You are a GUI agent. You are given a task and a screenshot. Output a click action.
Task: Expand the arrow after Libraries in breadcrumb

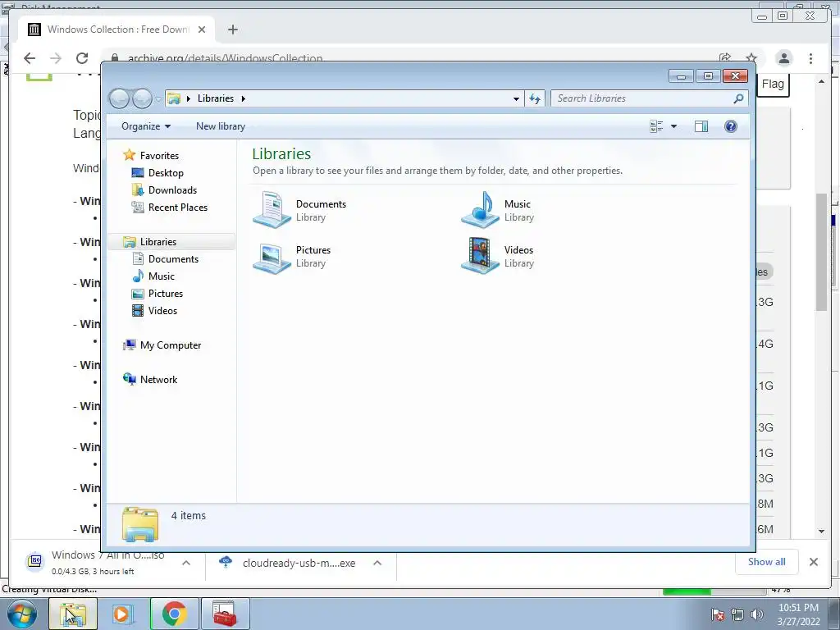click(x=243, y=98)
